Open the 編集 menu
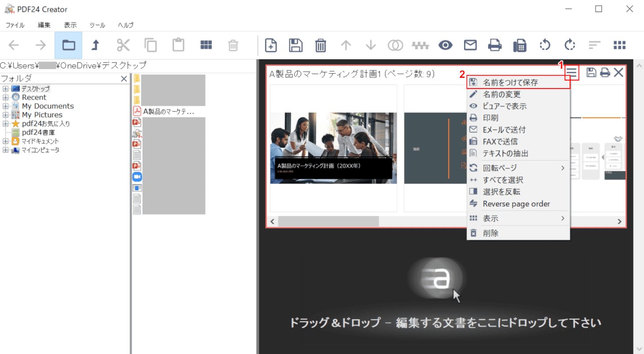 click(x=44, y=25)
